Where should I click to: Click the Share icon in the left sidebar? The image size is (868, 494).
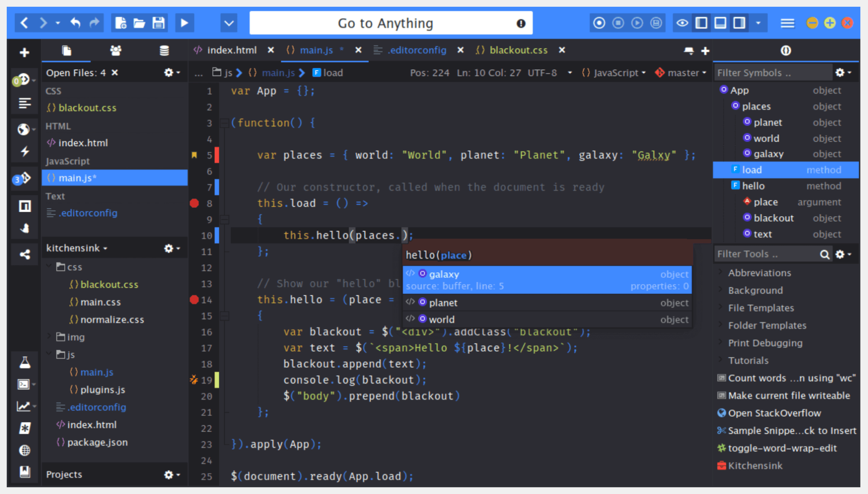(x=25, y=254)
